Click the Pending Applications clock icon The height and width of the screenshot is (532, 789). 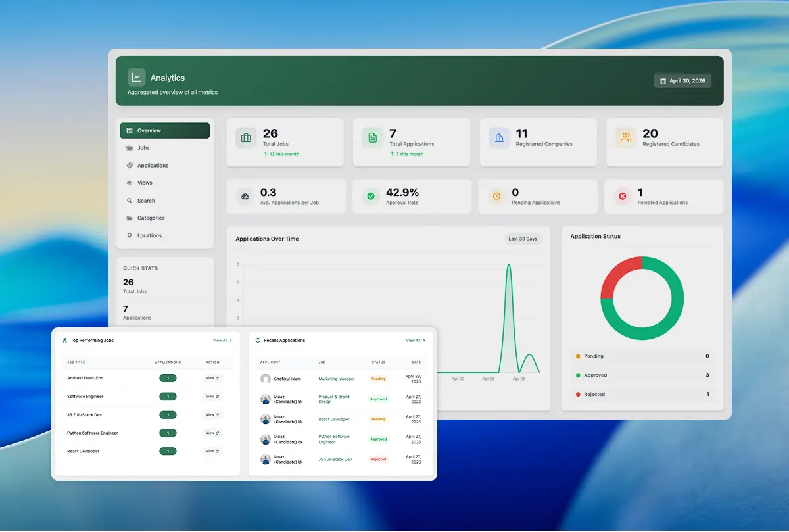click(497, 196)
